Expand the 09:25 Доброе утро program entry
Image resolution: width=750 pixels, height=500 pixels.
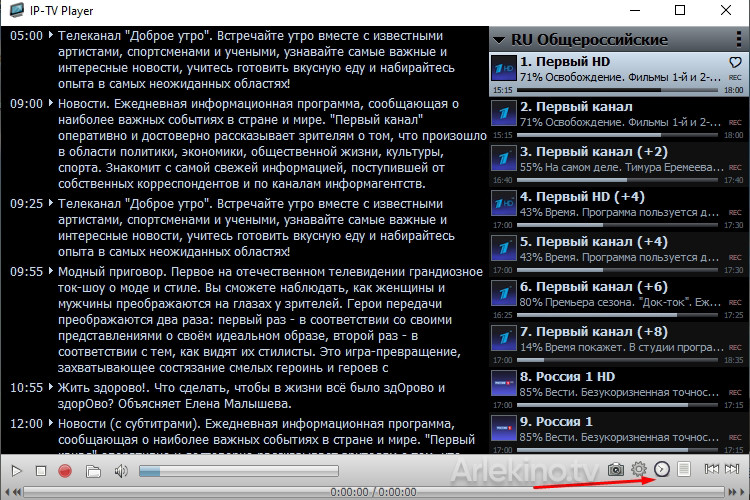(x=51, y=203)
